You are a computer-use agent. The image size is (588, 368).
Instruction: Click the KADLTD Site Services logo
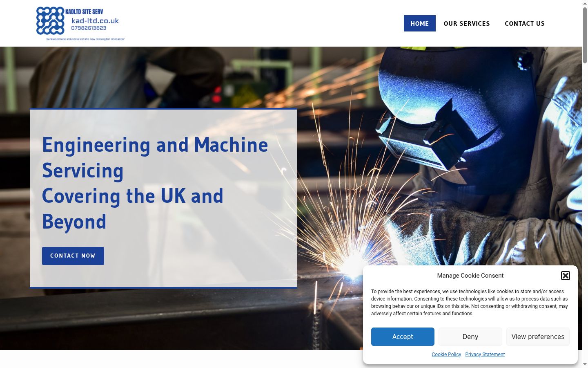click(x=80, y=23)
